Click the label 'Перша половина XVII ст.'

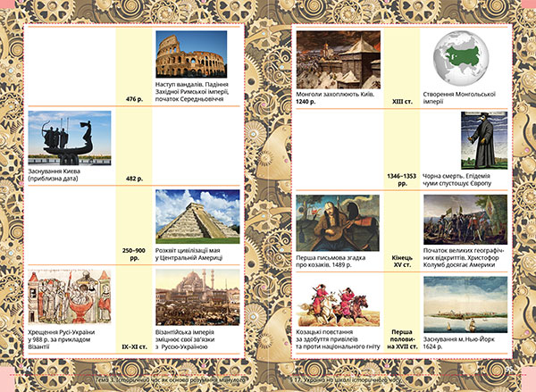coord(402,339)
